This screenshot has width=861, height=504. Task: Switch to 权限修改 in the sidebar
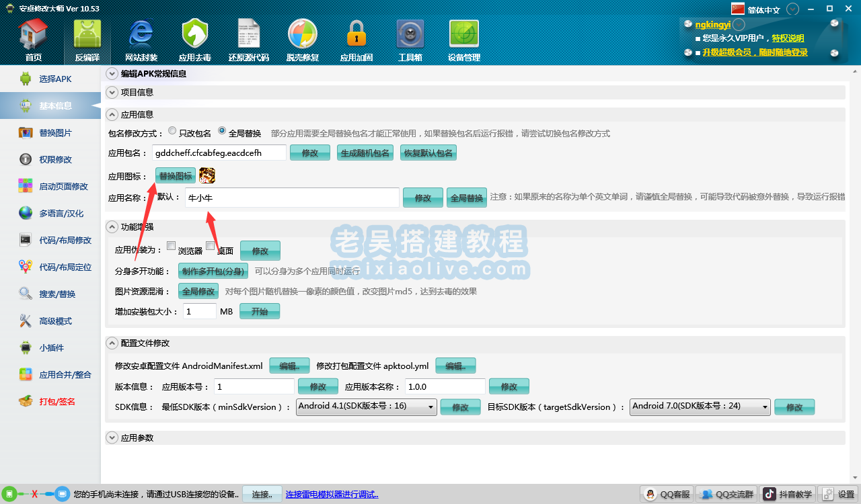(55, 159)
